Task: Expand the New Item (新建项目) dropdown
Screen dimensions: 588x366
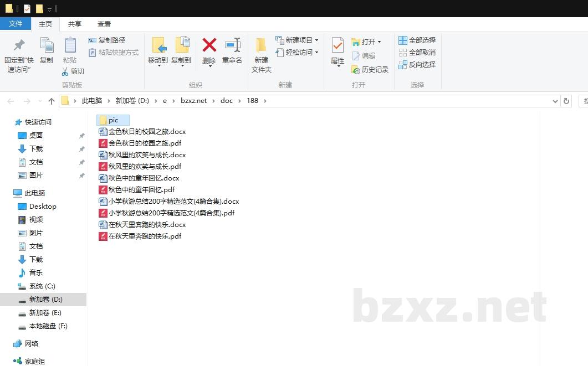Action: (316, 40)
